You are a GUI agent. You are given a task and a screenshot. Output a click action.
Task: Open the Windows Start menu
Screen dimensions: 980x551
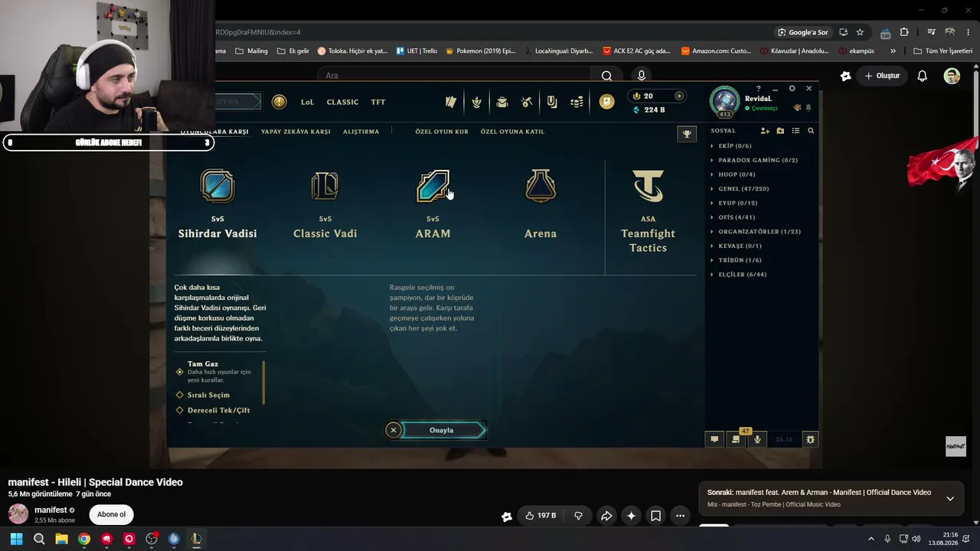16,539
